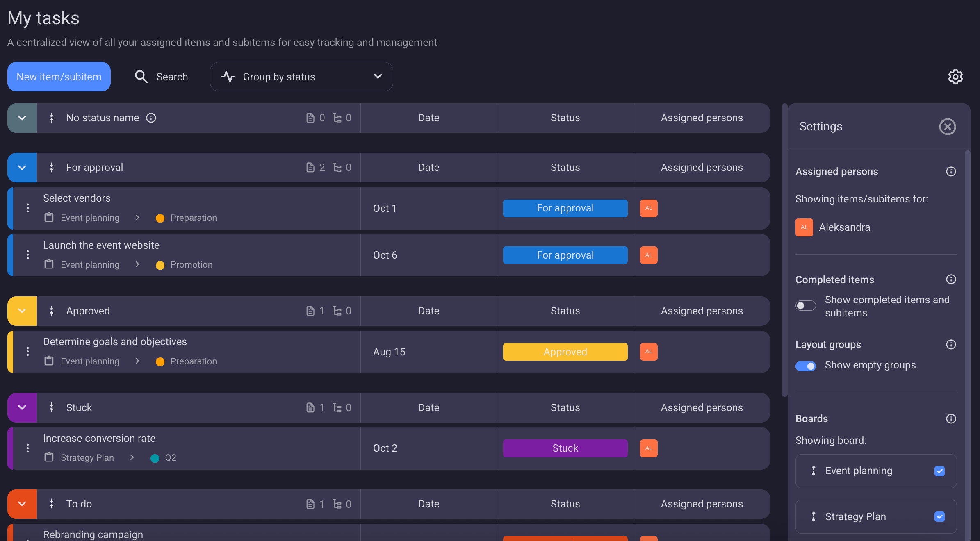Click the Search magnifier icon
980x541 pixels.
click(141, 77)
